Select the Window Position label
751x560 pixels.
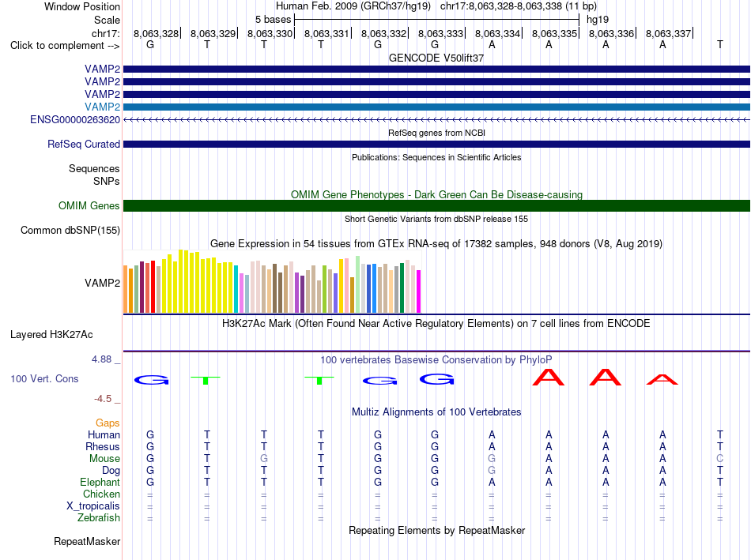tap(82, 6)
